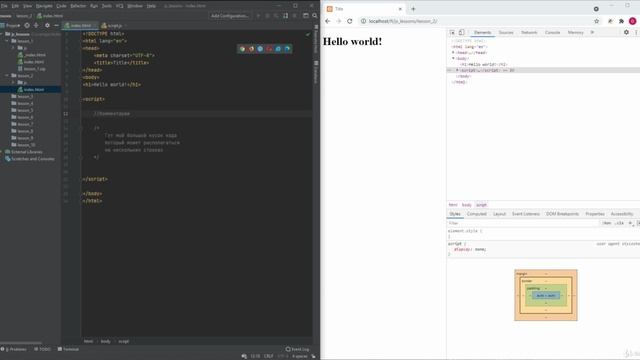Collapse the js_lessons root folder

click(x=2, y=34)
